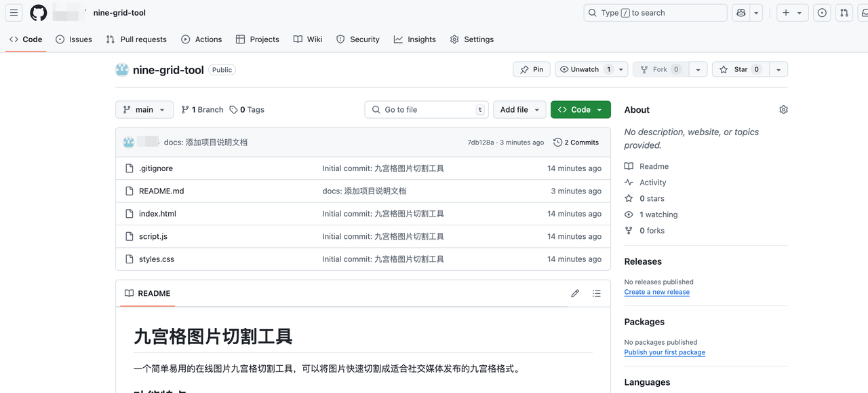
Task: Open pull requests icon in top header
Action: 844,13
